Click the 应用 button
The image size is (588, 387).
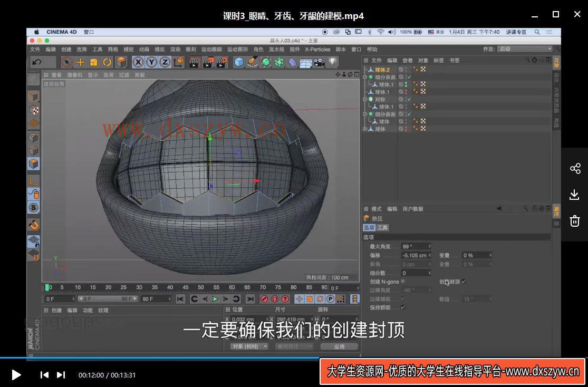tap(340, 347)
